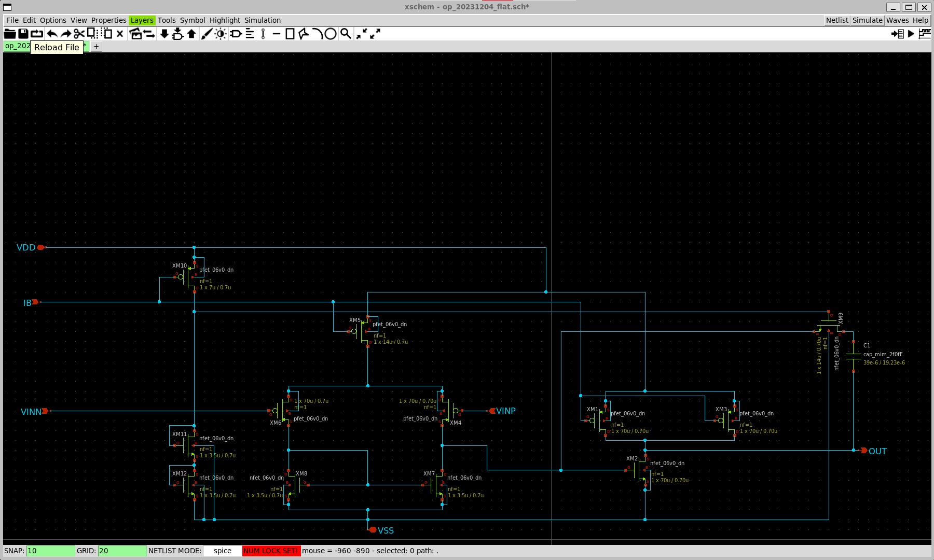
Task: Click the Waves waveform viewer icon
Action: pos(925,34)
